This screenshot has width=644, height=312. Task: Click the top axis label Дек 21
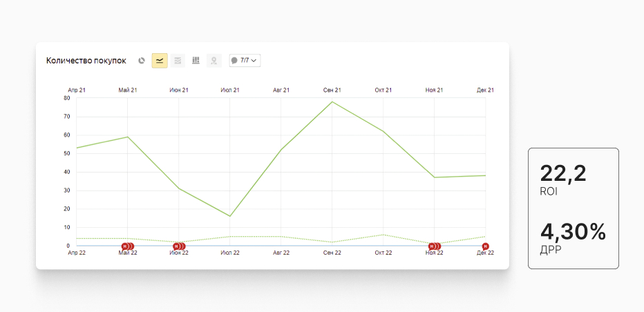pos(486,90)
